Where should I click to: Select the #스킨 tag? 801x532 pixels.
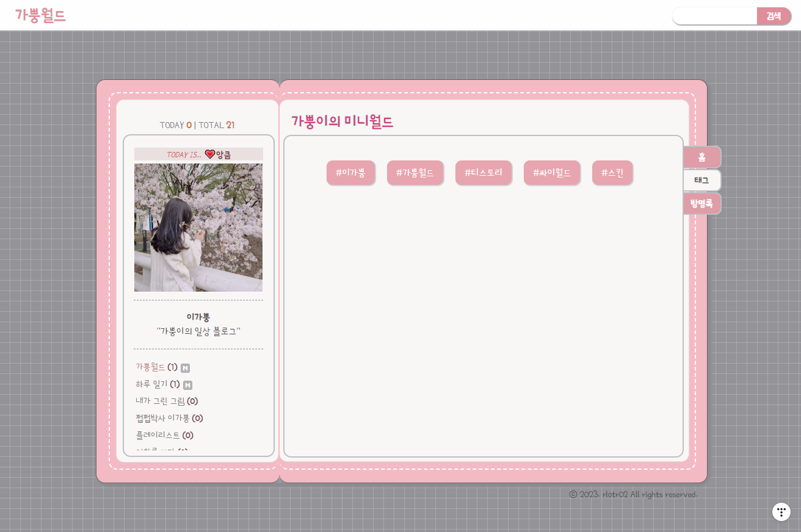612,173
